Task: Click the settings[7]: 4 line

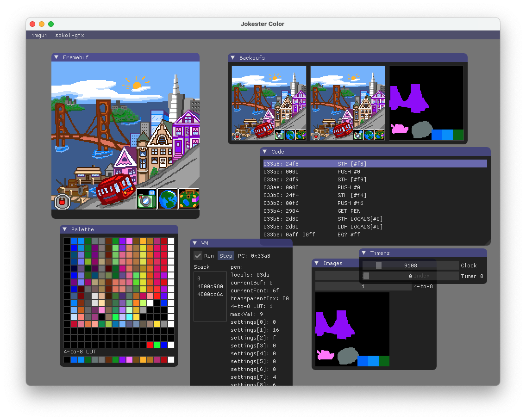Action: pyautogui.click(x=253, y=377)
